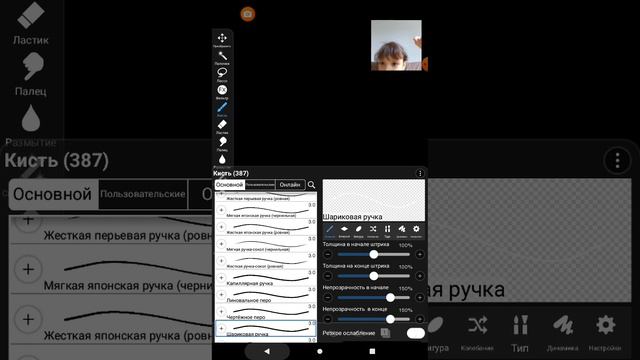Decrease Непрозрачность в начале with minus
The width and height of the screenshot is (640, 360).
327,298
